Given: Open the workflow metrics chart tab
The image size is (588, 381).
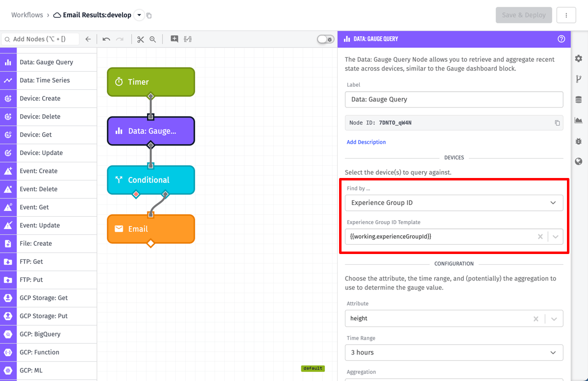Looking at the screenshot, I should (x=579, y=120).
